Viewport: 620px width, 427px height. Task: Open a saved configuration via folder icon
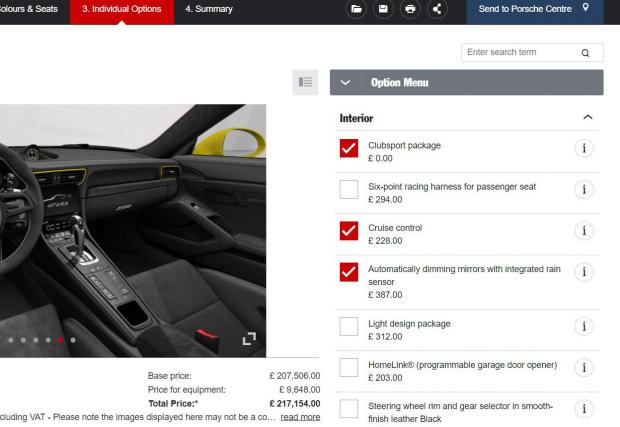click(x=356, y=9)
